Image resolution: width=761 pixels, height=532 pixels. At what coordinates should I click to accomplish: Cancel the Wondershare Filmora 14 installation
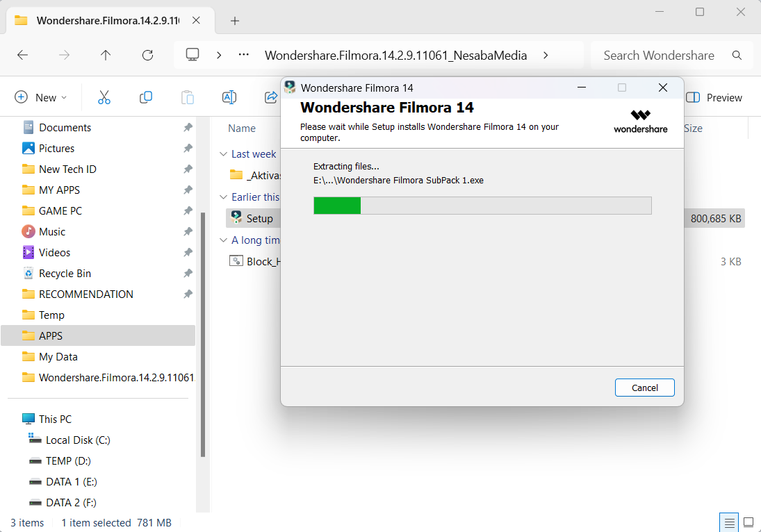pyautogui.click(x=644, y=388)
